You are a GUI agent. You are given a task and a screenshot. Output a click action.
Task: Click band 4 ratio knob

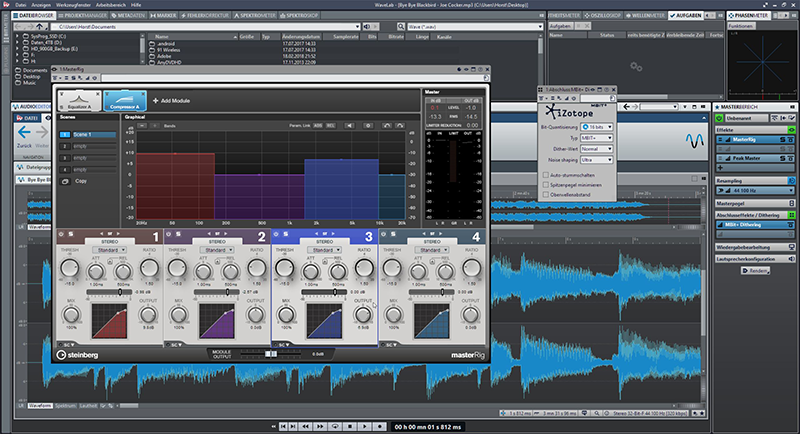pyautogui.click(x=471, y=268)
